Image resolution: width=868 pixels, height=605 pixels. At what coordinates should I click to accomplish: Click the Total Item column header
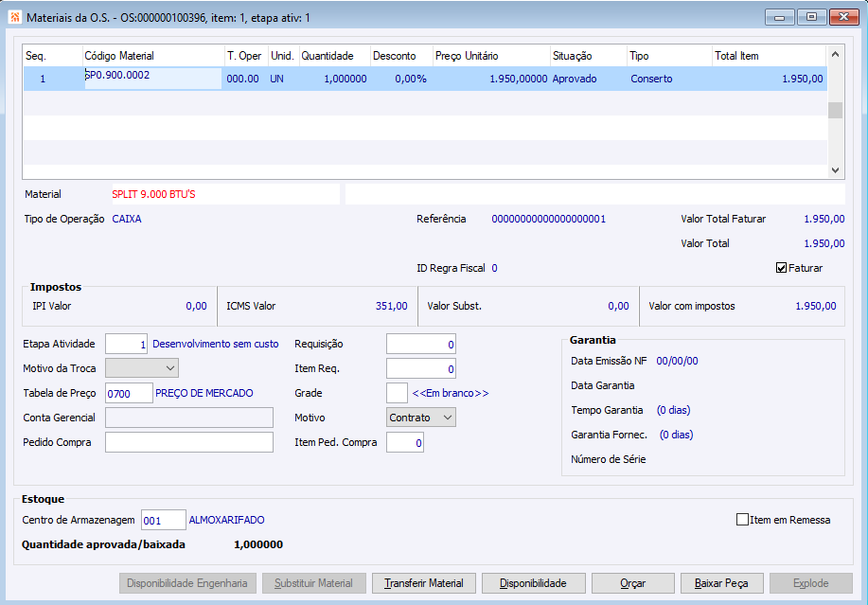coord(767,56)
